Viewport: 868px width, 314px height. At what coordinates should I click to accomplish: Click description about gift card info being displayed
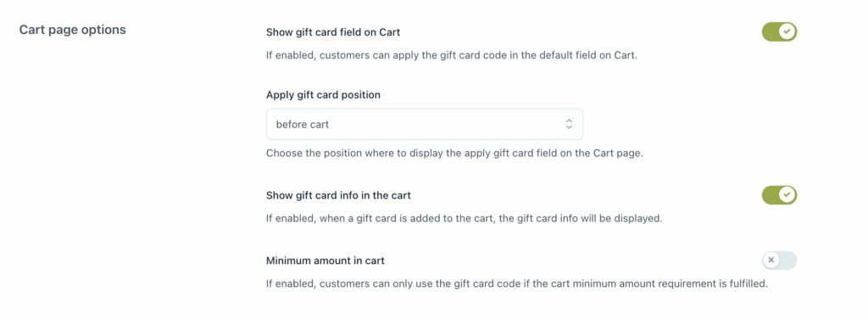464,218
